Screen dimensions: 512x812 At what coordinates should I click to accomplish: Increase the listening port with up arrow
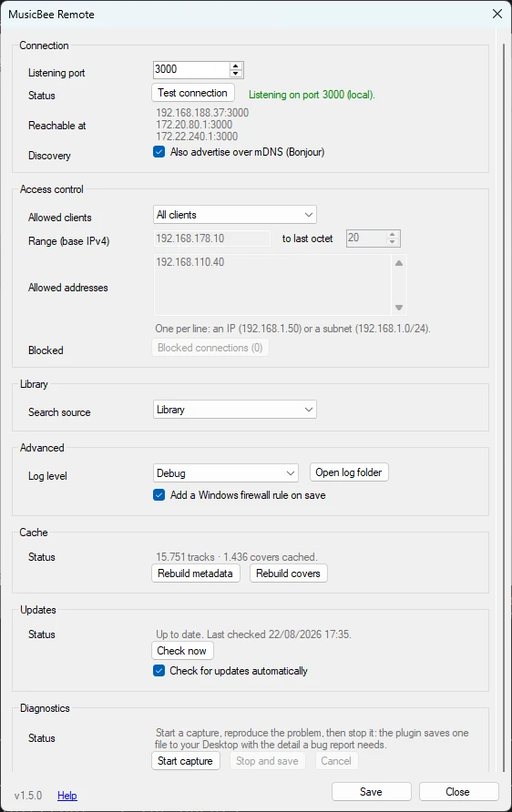coord(236,66)
